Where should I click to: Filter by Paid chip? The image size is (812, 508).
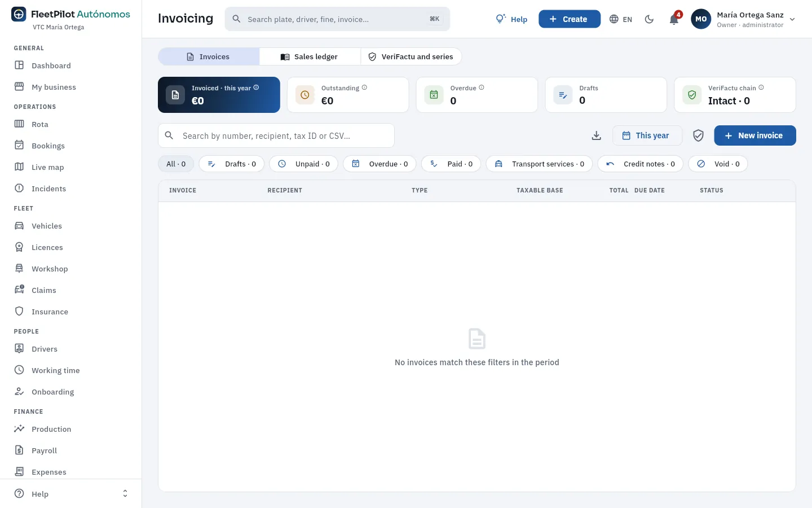(x=451, y=164)
